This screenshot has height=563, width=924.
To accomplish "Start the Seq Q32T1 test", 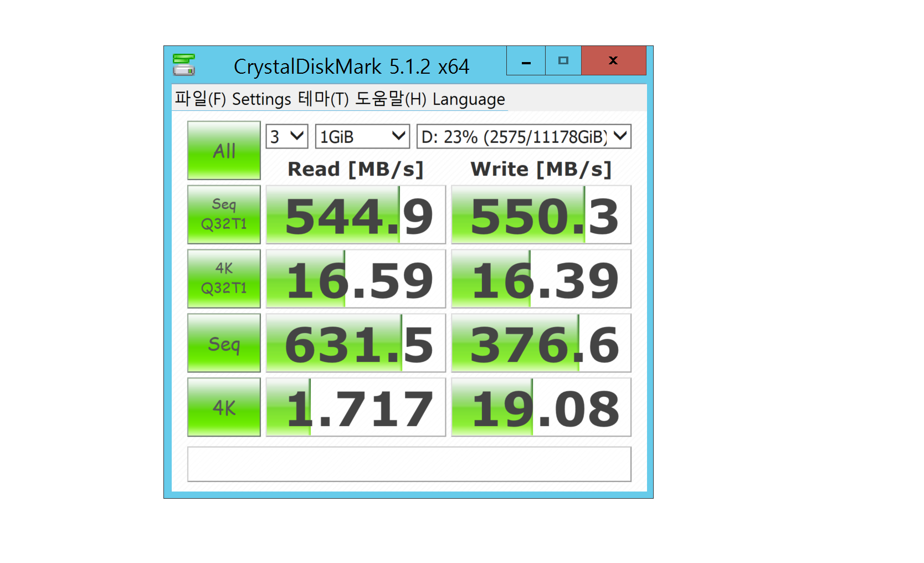I will pos(224,214).
